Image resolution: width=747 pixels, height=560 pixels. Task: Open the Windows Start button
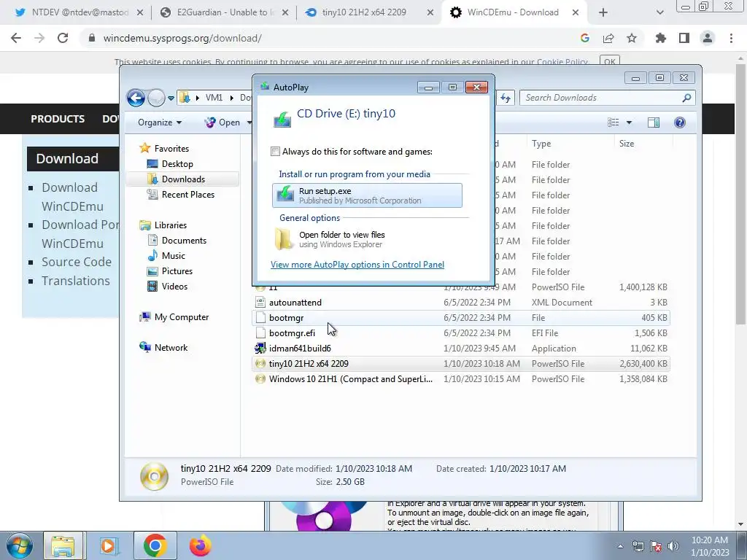click(19, 545)
